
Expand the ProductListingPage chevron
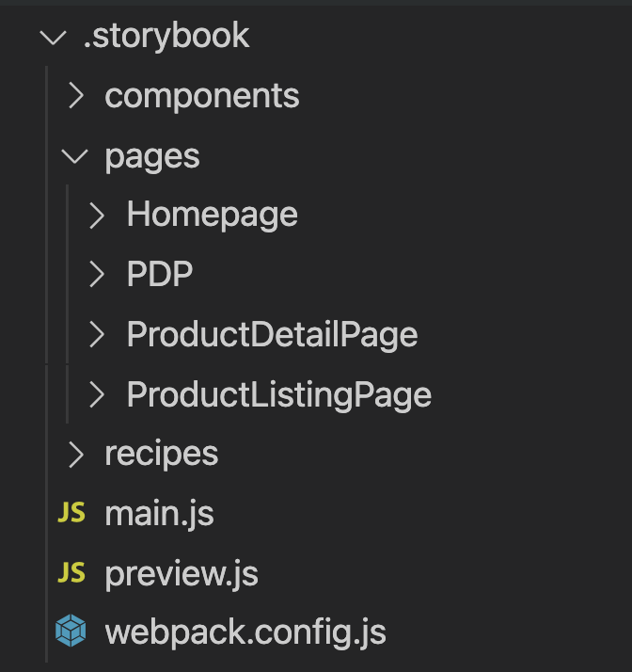(x=97, y=394)
